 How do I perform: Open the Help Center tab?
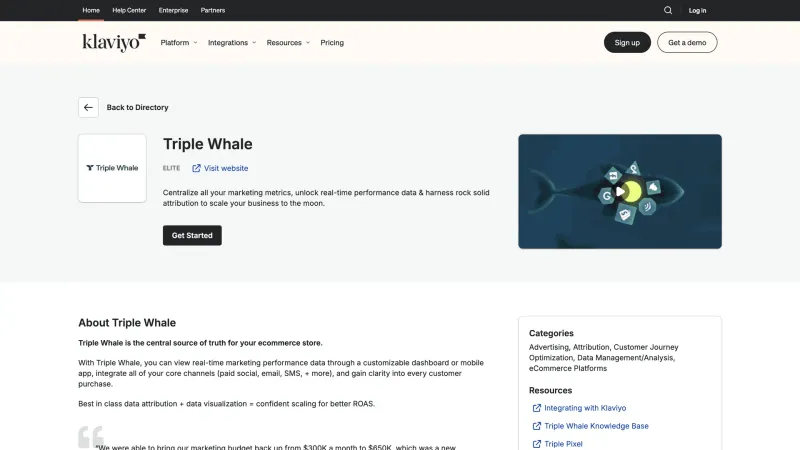coord(129,10)
